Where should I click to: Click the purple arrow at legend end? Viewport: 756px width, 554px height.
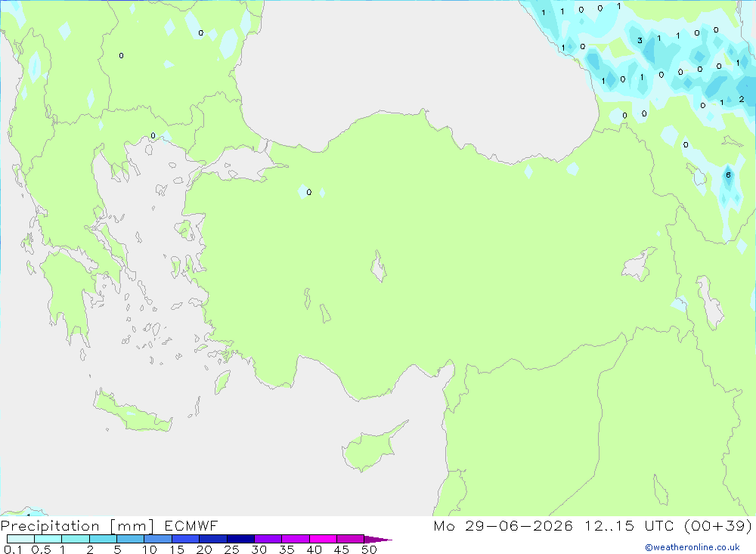pos(378,539)
